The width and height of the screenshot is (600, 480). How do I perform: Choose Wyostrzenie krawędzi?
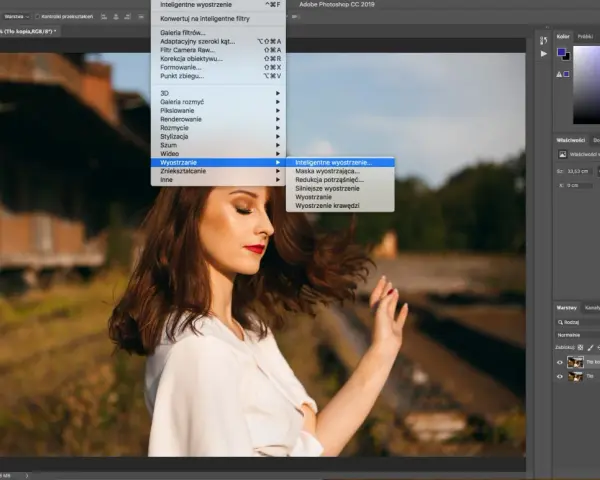(340, 206)
